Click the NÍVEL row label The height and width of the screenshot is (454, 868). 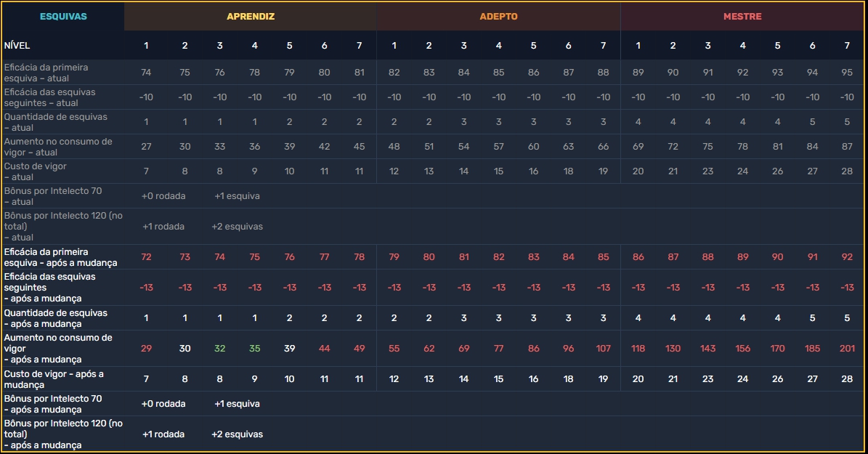click(17, 45)
